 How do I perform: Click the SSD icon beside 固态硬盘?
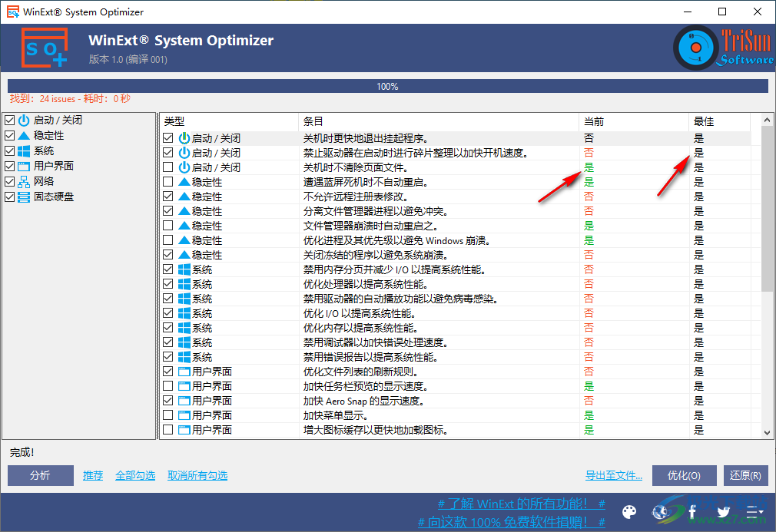point(24,197)
